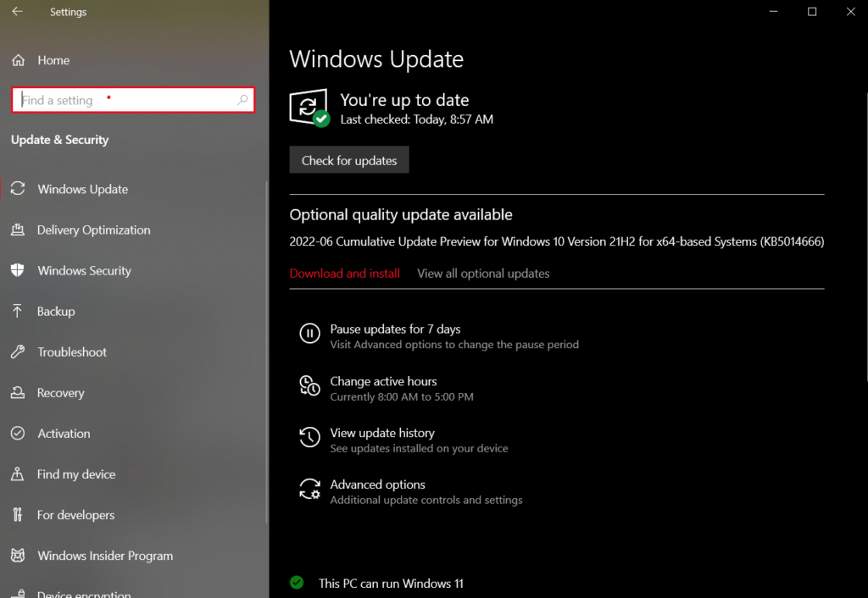
Task: Click the Home house icon
Action: [x=19, y=60]
